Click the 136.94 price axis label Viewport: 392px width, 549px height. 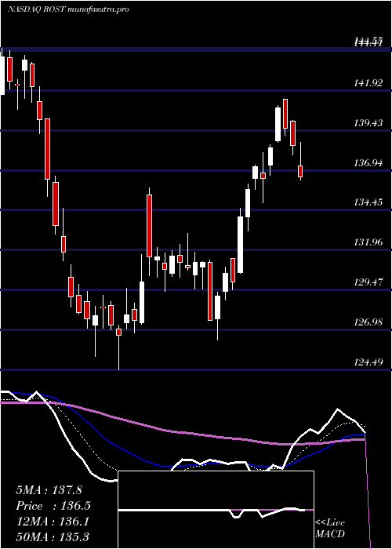coord(368,163)
